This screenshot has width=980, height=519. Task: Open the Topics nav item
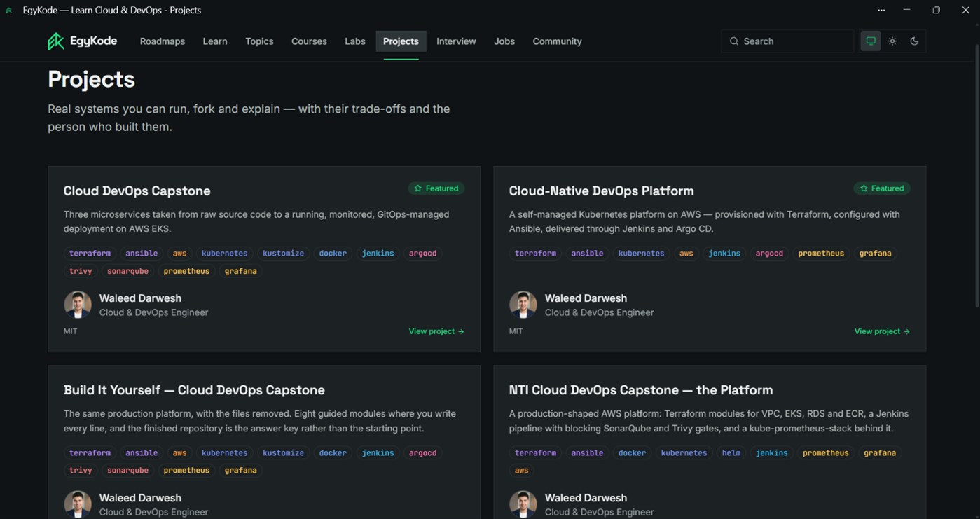tap(259, 41)
